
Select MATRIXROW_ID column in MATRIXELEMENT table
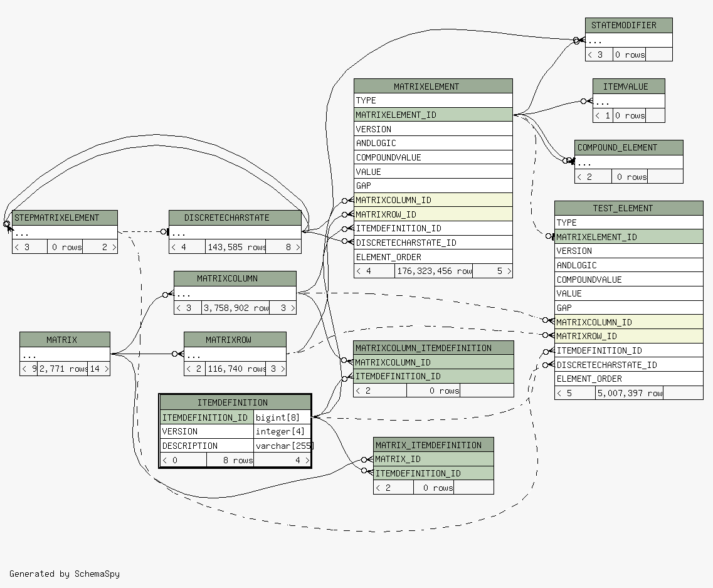click(x=433, y=214)
